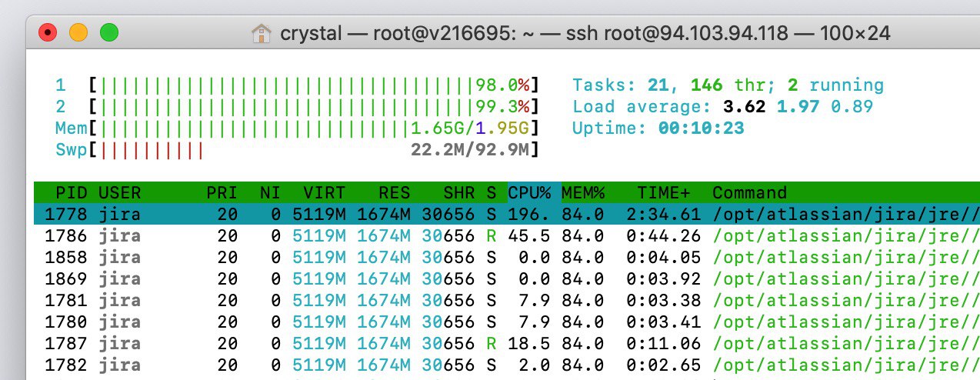Sort by the MEM% column header
This screenshot has height=380, width=980.
pos(583,192)
